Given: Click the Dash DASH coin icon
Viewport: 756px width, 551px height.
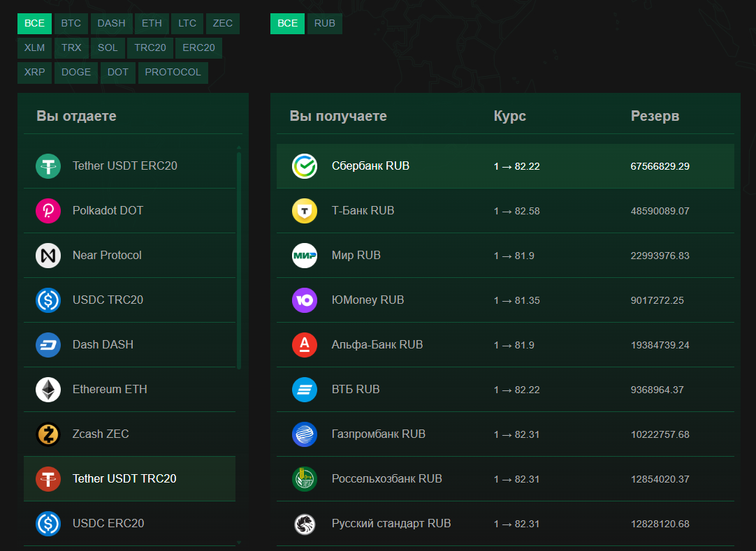Looking at the screenshot, I should click(x=48, y=345).
